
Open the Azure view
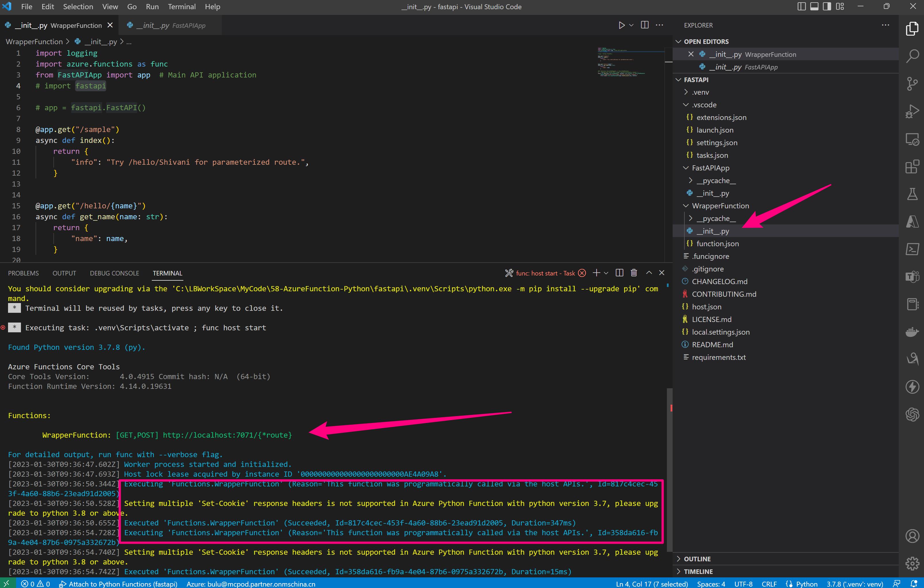pos(912,222)
